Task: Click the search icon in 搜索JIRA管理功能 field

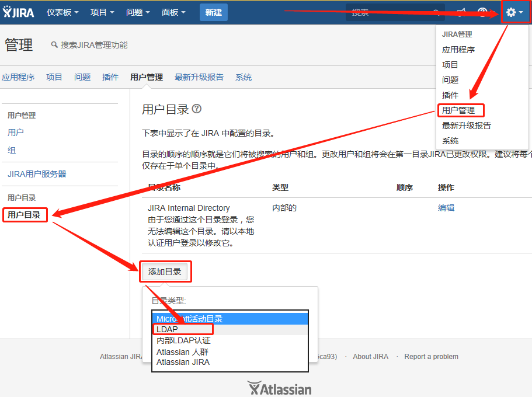Action: (x=55, y=44)
